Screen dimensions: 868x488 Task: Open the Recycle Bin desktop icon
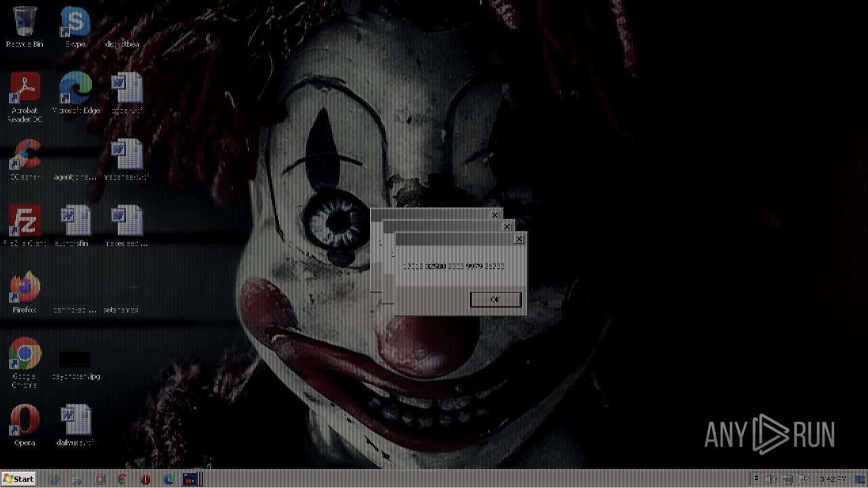point(24,27)
